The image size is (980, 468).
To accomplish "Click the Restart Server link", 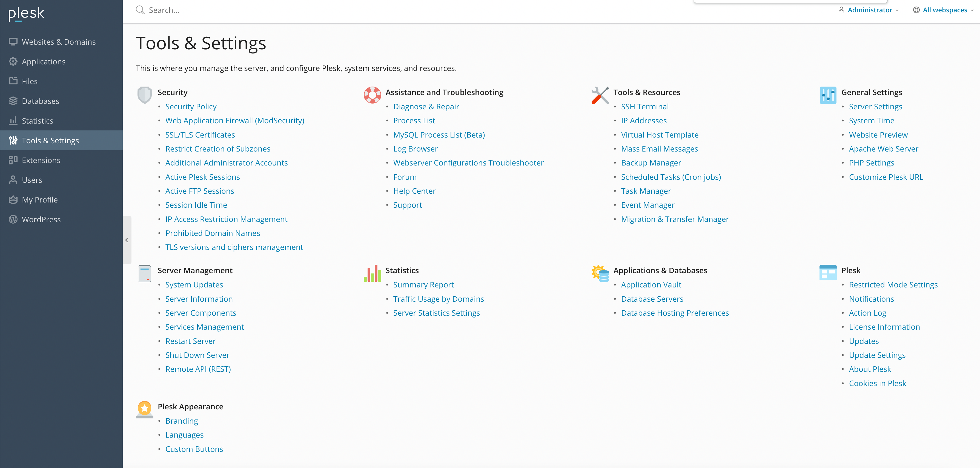I will pyautogui.click(x=190, y=341).
